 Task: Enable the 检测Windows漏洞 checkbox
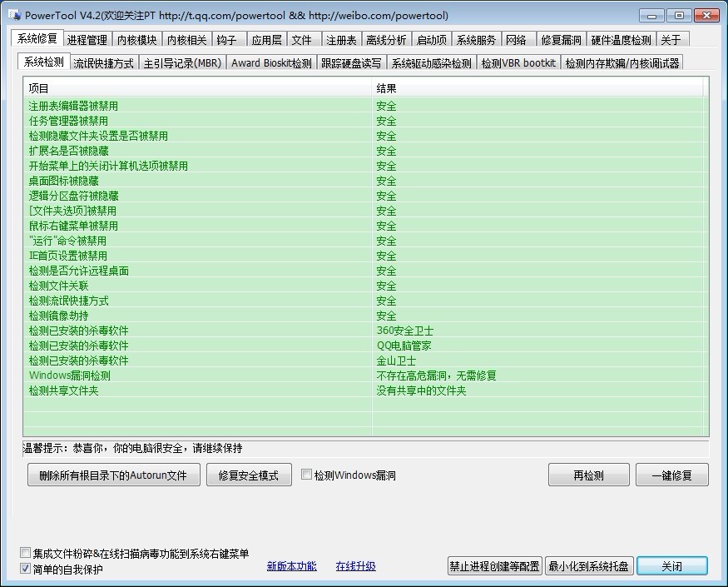307,475
